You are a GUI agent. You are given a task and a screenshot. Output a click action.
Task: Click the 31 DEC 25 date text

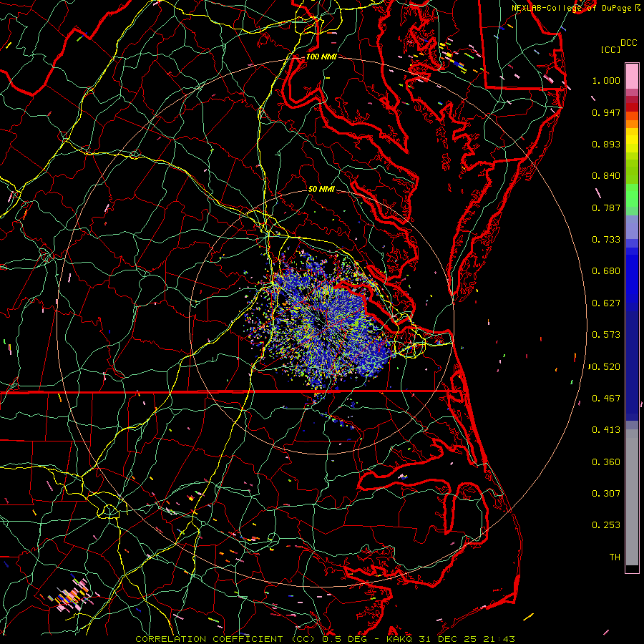coord(448,639)
